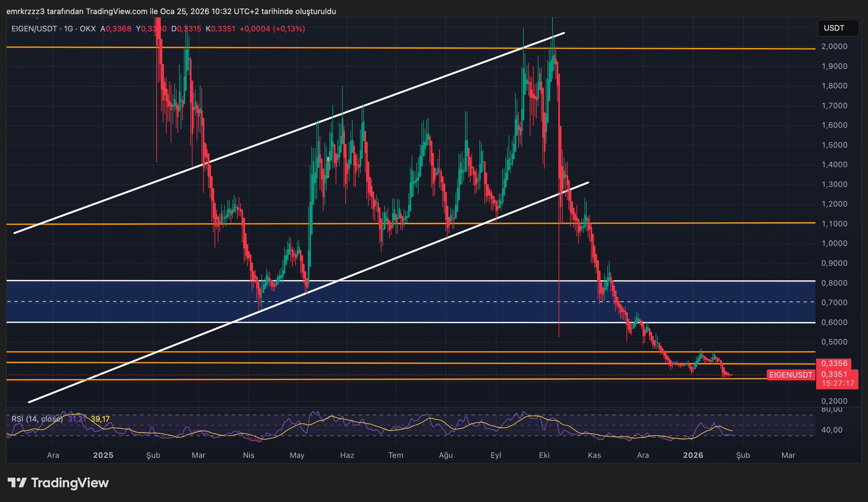
Task: Click the RSI (14, close) indicator label
Action: click(x=37, y=419)
